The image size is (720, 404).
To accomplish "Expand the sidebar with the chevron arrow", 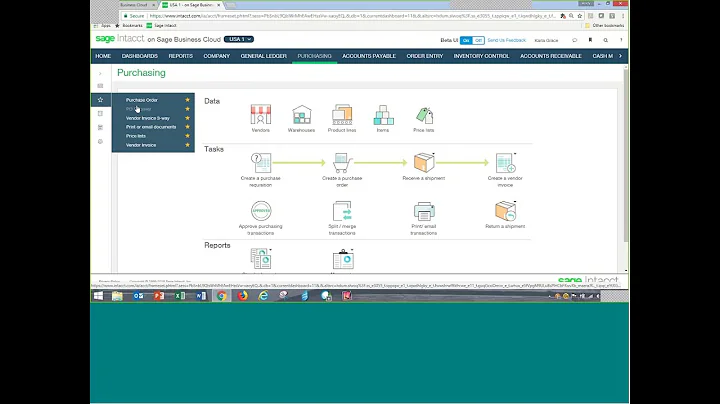I will coord(101,73).
